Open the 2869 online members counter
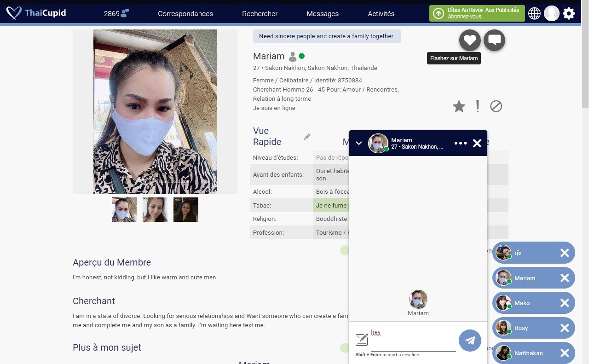Viewport: 589px width, 364px height. pyautogui.click(x=116, y=13)
